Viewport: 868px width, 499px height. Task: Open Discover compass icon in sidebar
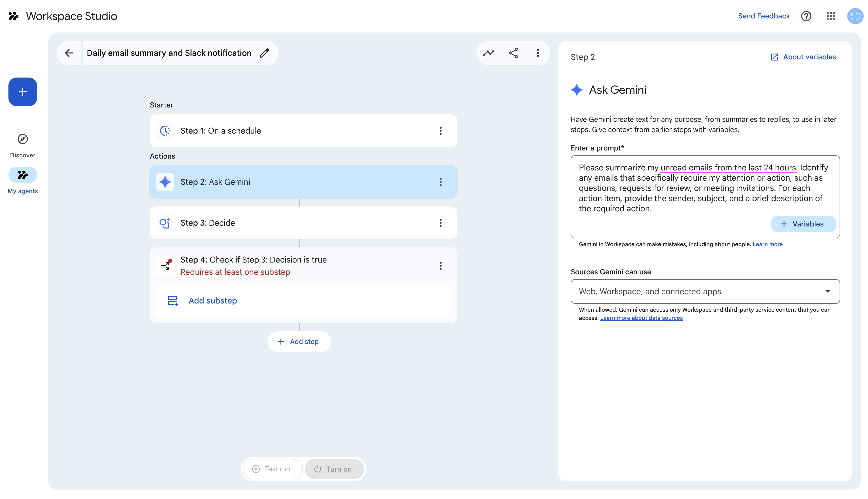click(23, 139)
